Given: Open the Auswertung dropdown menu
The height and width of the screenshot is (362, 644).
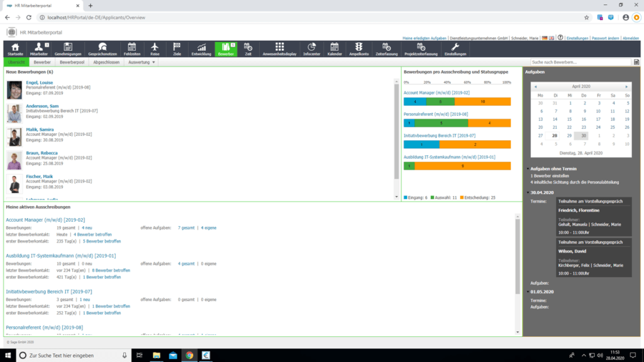Looking at the screenshot, I should point(142,62).
